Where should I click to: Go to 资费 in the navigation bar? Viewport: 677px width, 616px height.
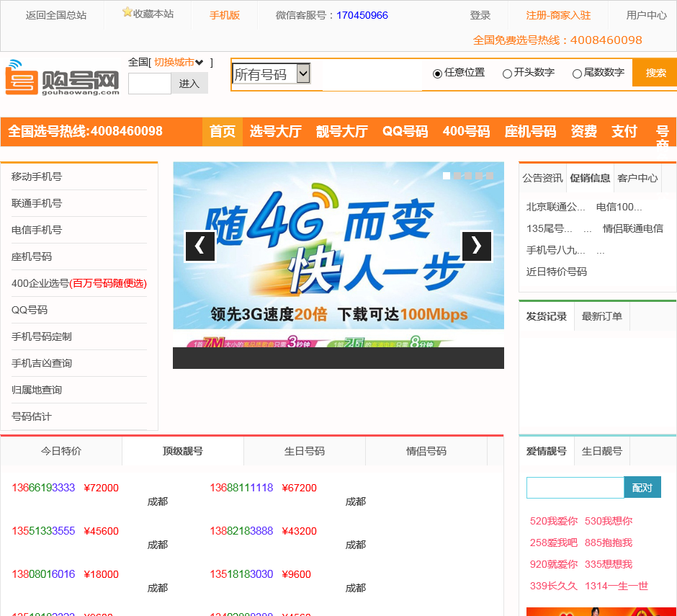pyautogui.click(x=584, y=131)
